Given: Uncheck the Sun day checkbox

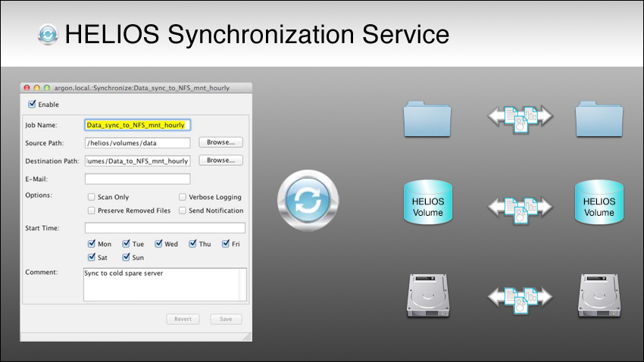Looking at the screenshot, I should [126, 257].
